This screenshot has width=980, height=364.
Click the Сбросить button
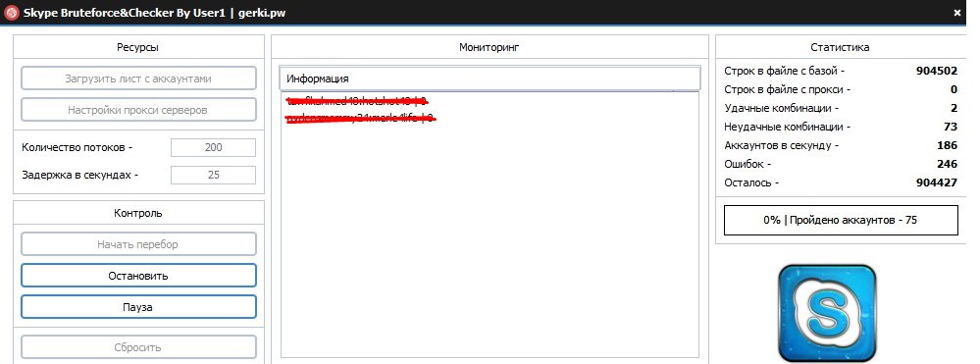138,347
